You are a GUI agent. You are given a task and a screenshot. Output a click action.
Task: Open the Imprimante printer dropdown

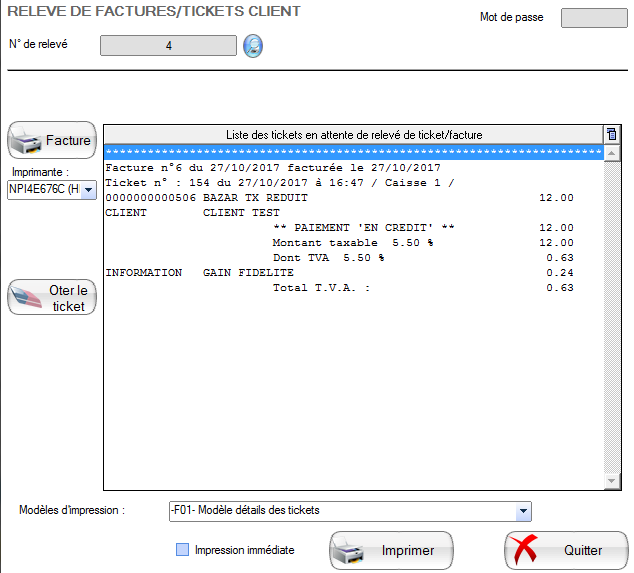pos(87,189)
